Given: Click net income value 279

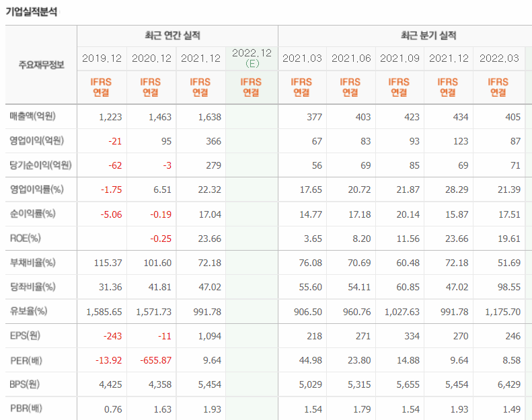Looking at the screenshot, I should tap(213, 165).
